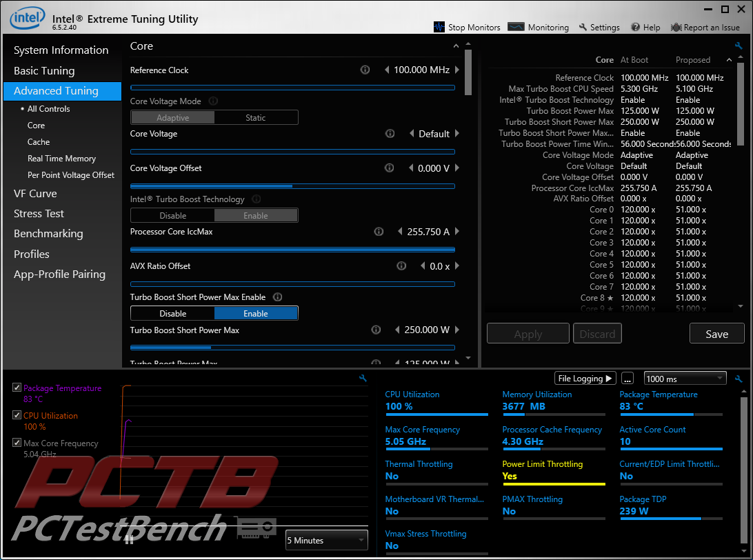Increase Reference Clock with right arrow
Viewport: 753px width, 560px height.
pos(457,70)
